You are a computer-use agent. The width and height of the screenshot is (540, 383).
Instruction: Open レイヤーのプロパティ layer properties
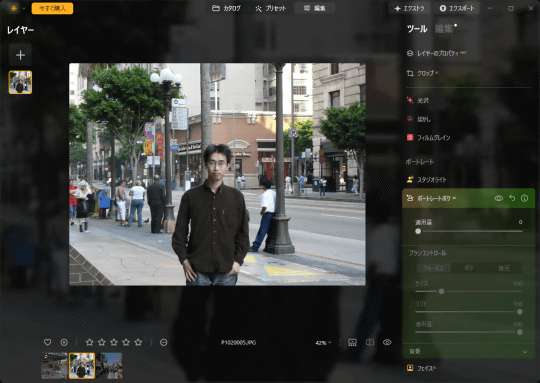436,53
